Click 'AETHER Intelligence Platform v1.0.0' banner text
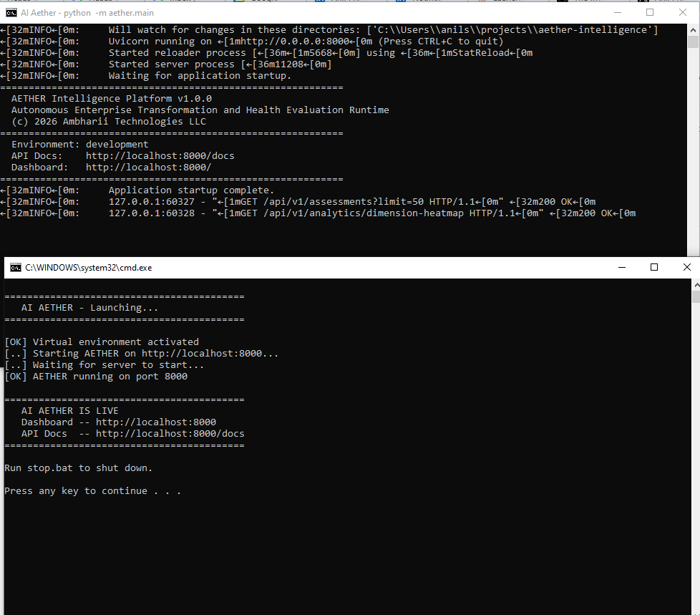The height and width of the screenshot is (615, 700). click(x=112, y=99)
